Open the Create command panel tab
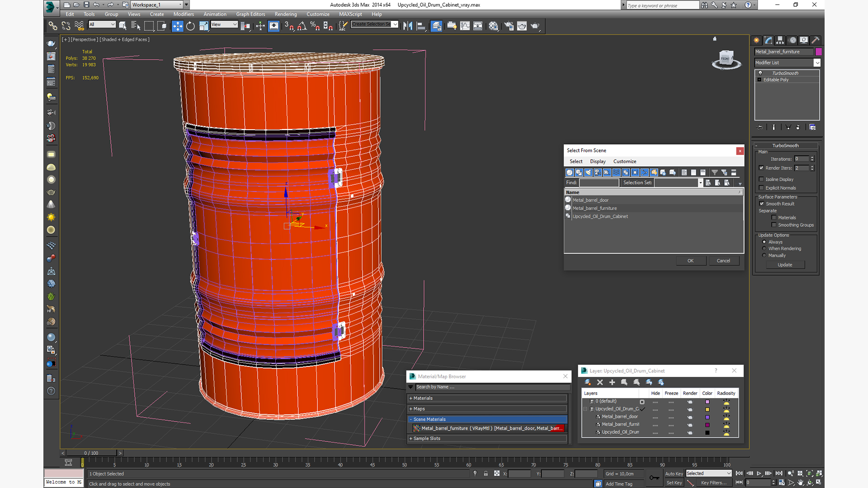 (x=756, y=40)
